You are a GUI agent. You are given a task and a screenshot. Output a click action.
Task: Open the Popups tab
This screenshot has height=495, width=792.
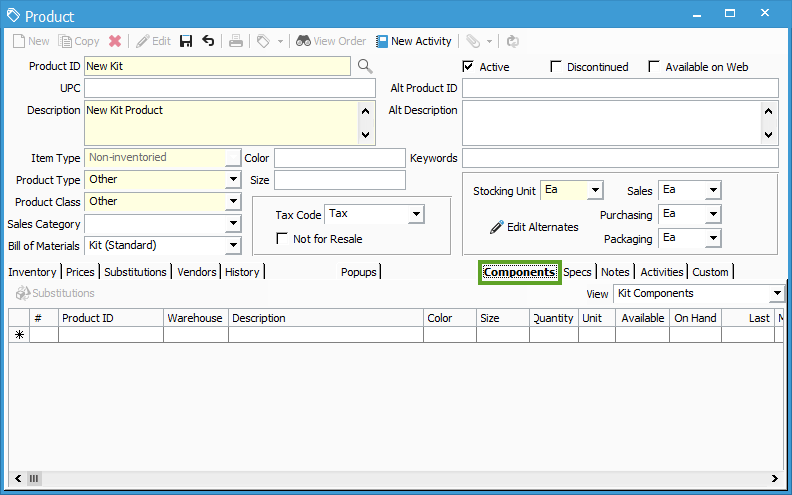359,272
